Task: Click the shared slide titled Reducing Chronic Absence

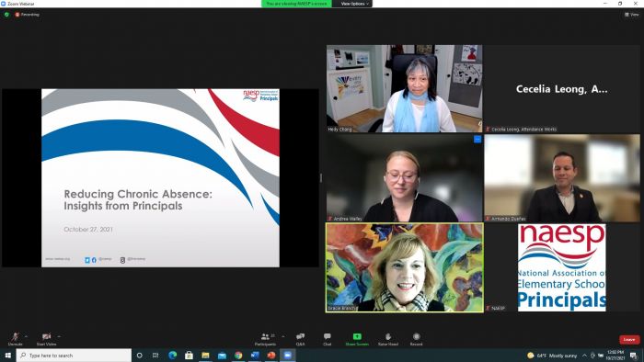Action: click(160, 178)
